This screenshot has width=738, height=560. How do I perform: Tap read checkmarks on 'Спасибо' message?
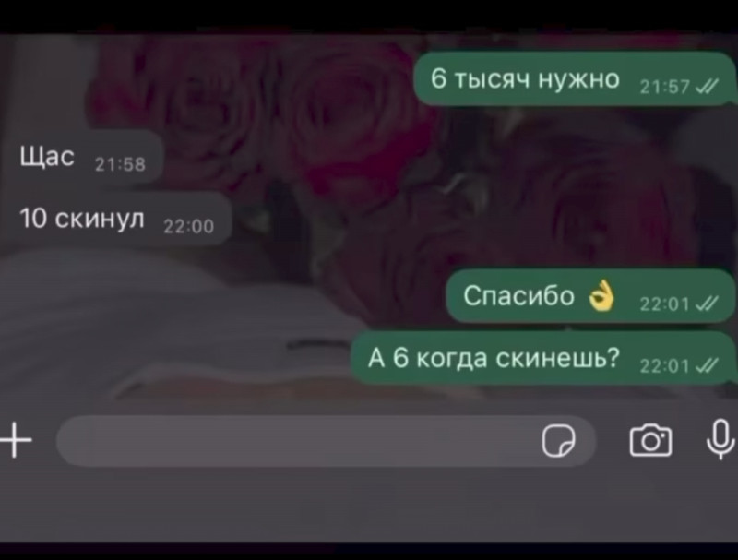(707, 304)
